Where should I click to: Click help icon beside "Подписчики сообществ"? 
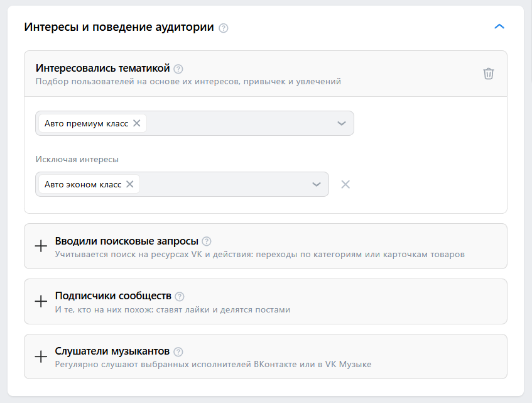(180, 297)
